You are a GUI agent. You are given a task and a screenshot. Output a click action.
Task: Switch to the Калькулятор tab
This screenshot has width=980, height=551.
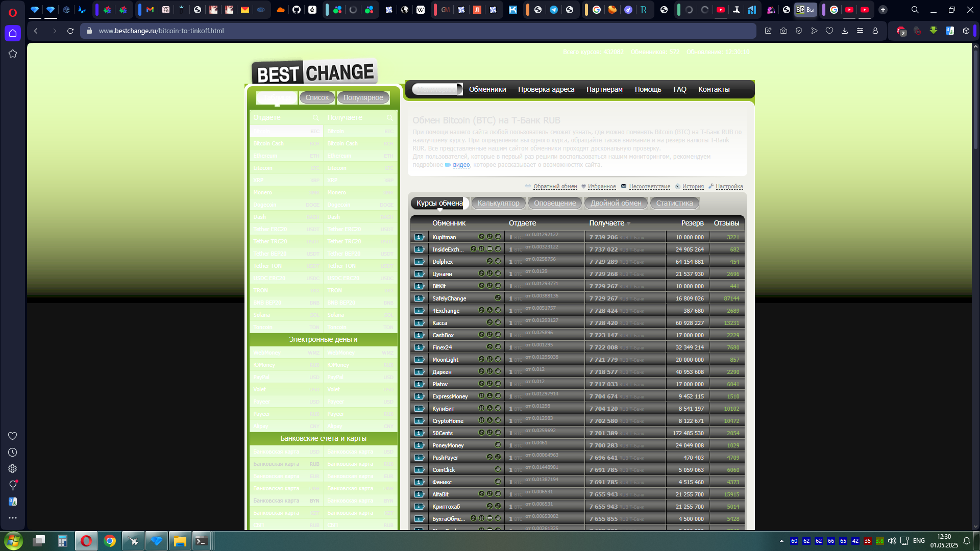[x=498, y=203]
